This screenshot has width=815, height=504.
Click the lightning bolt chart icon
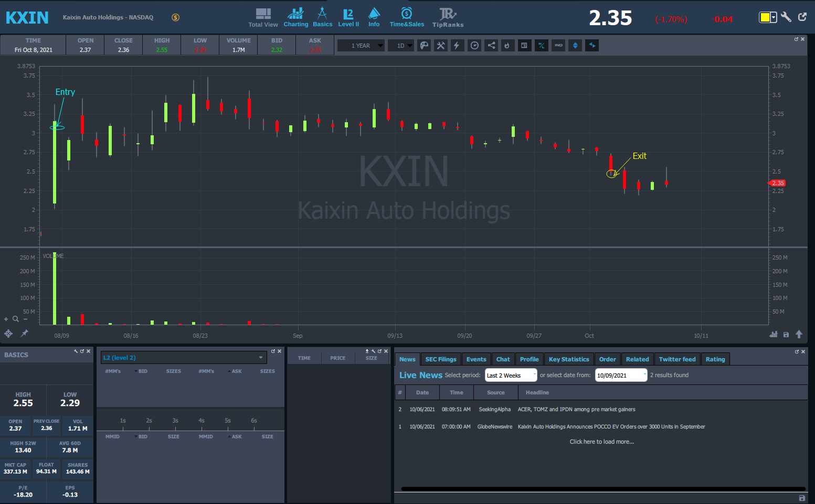click(x=457, y=46)
